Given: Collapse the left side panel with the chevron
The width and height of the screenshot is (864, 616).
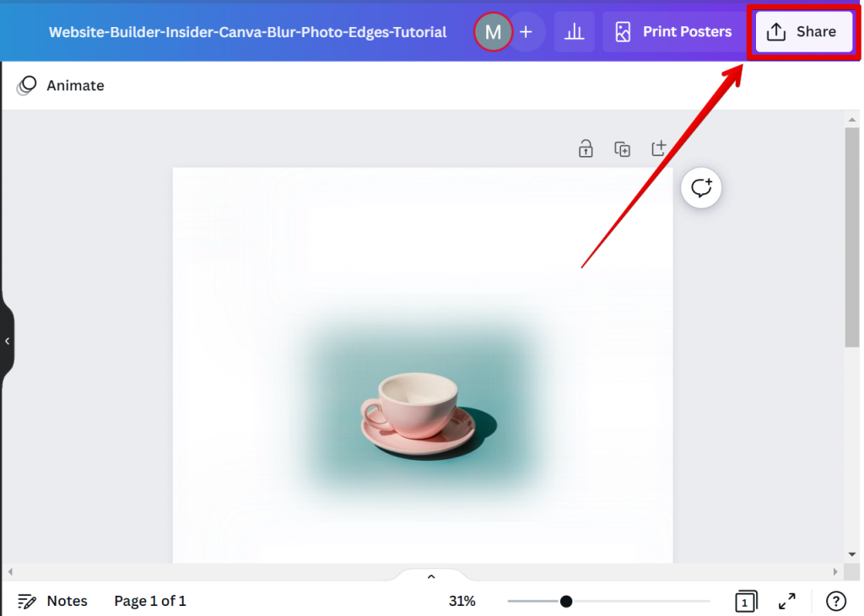Looking at the screenshot, I should (x=8, y=340).
